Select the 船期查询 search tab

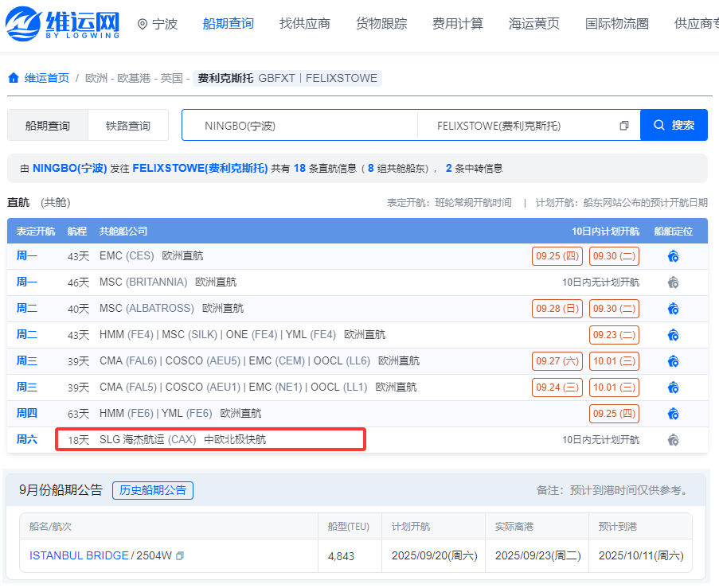[48, 125]
